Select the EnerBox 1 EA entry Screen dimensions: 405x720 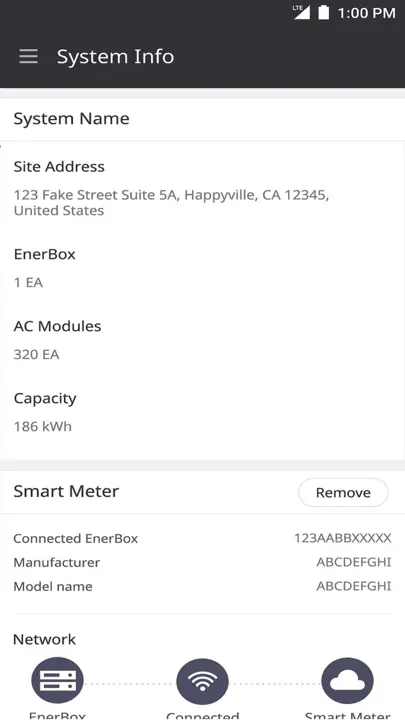[x=202, y=268]
